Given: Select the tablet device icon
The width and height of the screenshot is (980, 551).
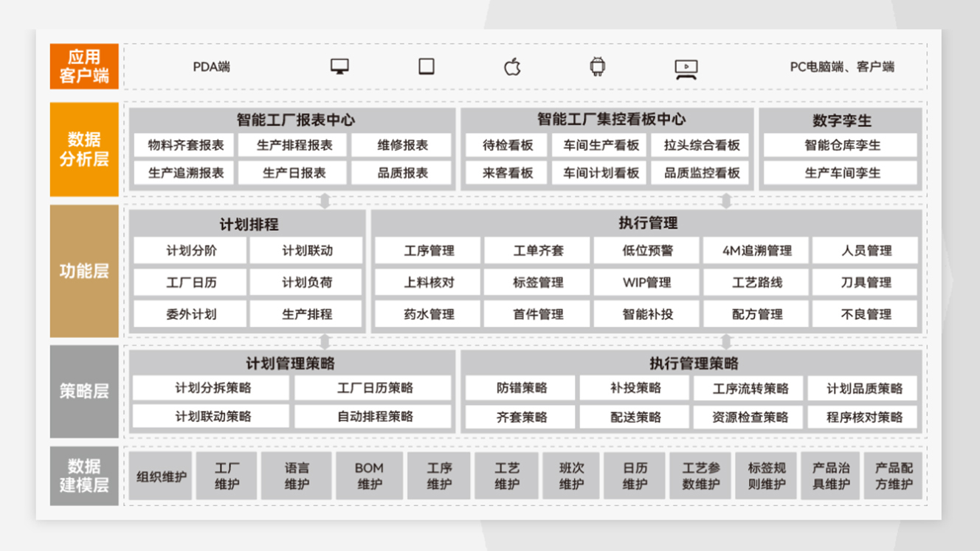Looking at the screenshot, I should 427,66.
